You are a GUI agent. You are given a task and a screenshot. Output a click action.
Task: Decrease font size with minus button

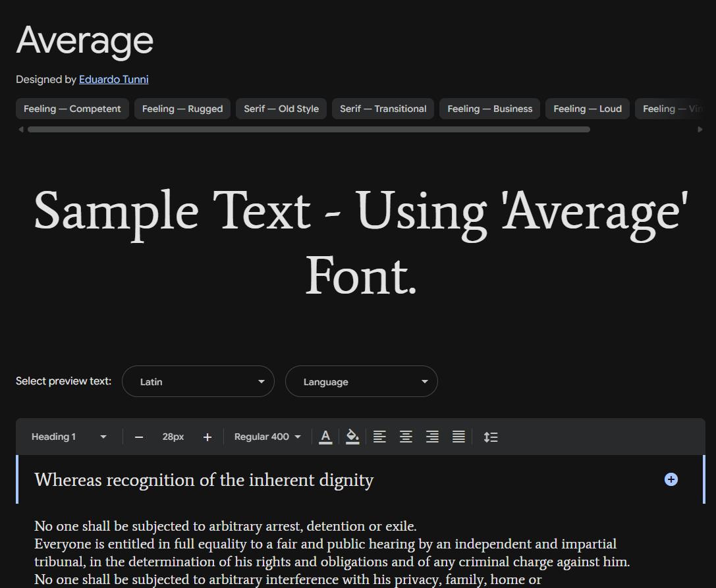[139, 437]
